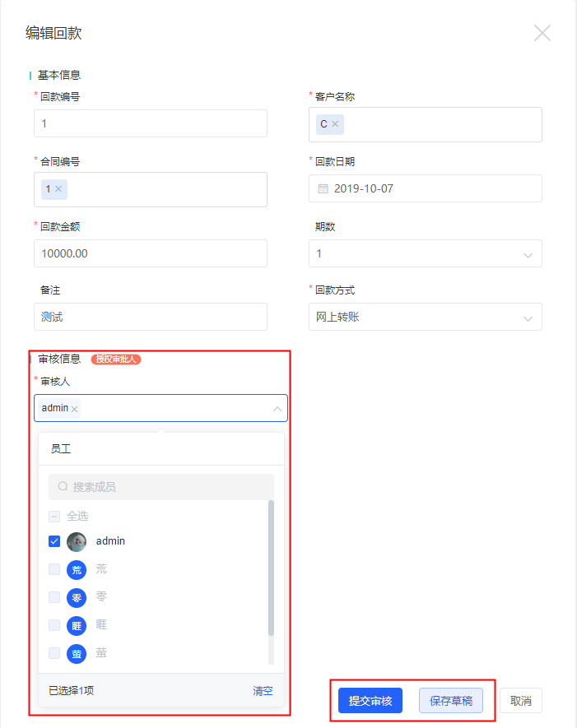Click the 回款金额 input field
The image size is (577, 728).
click(x=151, y=253)
